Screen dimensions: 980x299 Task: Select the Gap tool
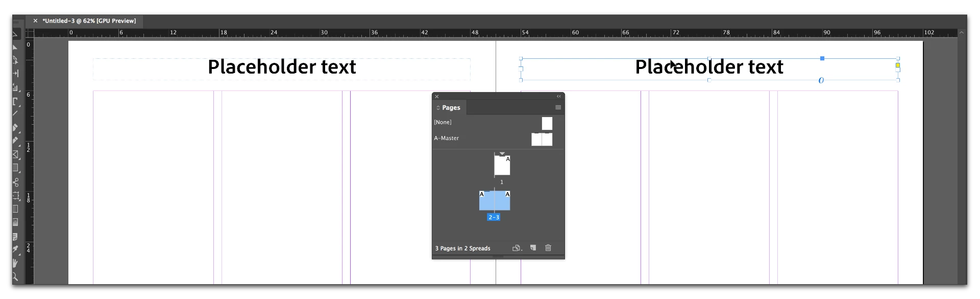(15, 74)
